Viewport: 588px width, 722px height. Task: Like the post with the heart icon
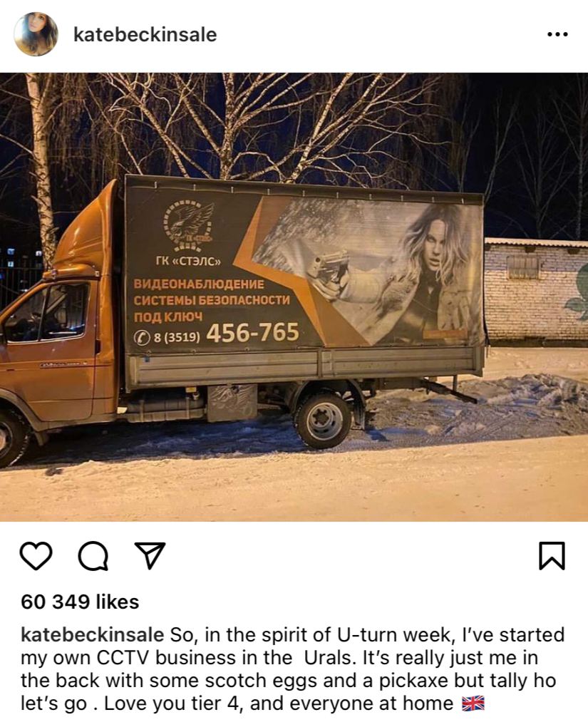36,556
